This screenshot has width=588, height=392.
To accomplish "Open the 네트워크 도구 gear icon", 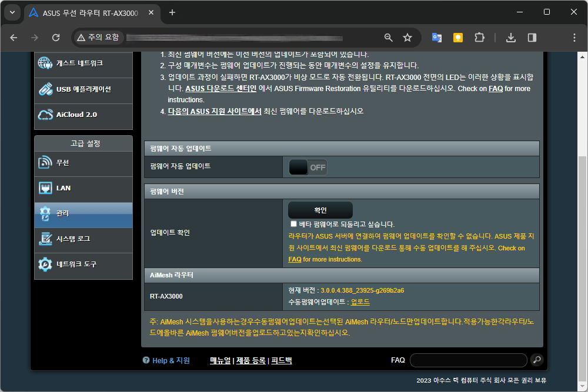I will (45, 264).
